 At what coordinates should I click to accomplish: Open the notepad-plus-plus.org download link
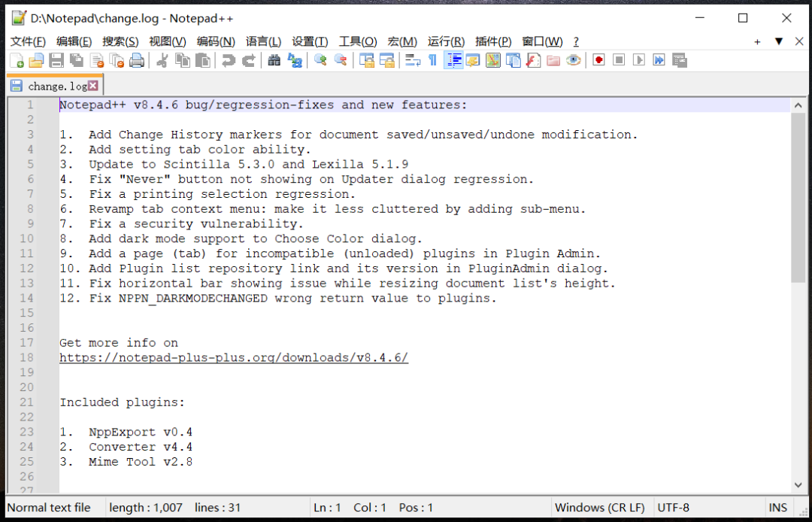tap(233, 357)
